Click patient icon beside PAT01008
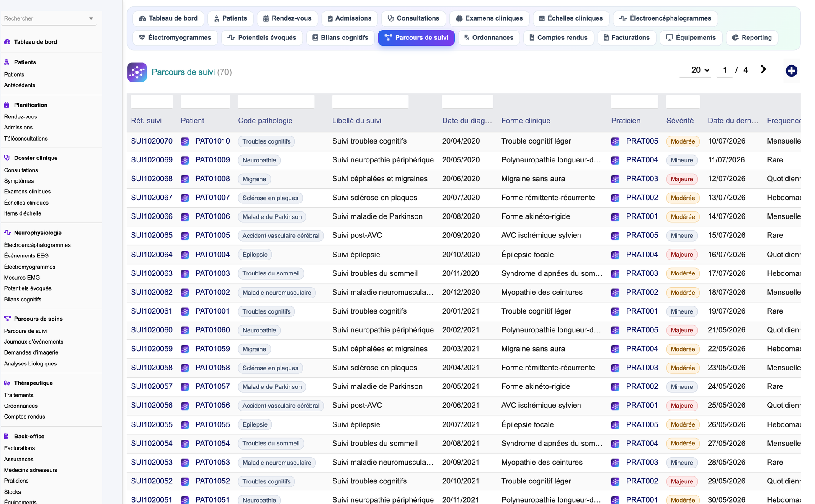815x504 pixels. 185,179
